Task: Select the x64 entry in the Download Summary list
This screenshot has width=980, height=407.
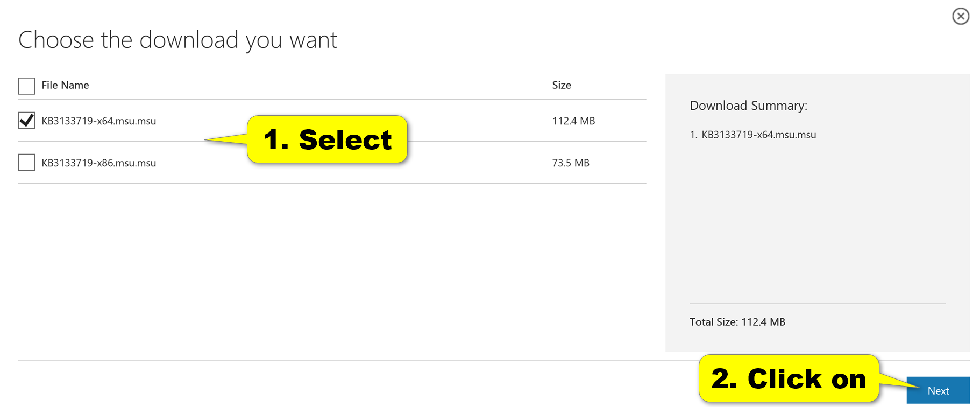Action: [x=753, y=135]
